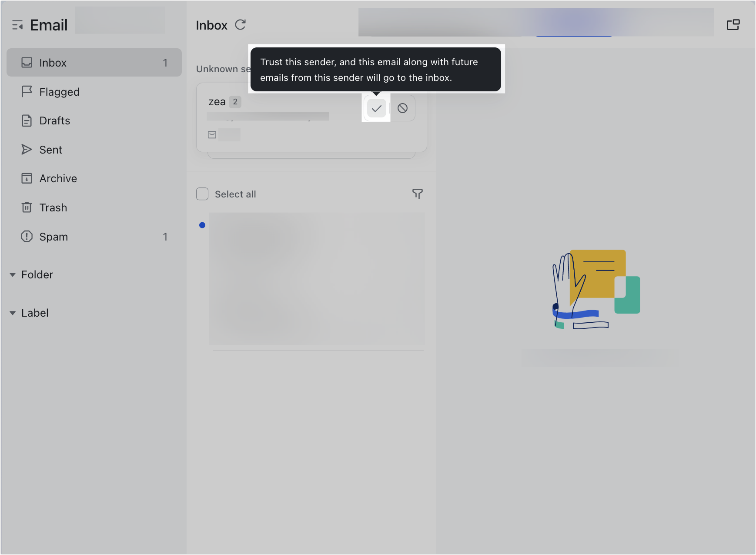Open the Flagged folder

click(59, 92)
